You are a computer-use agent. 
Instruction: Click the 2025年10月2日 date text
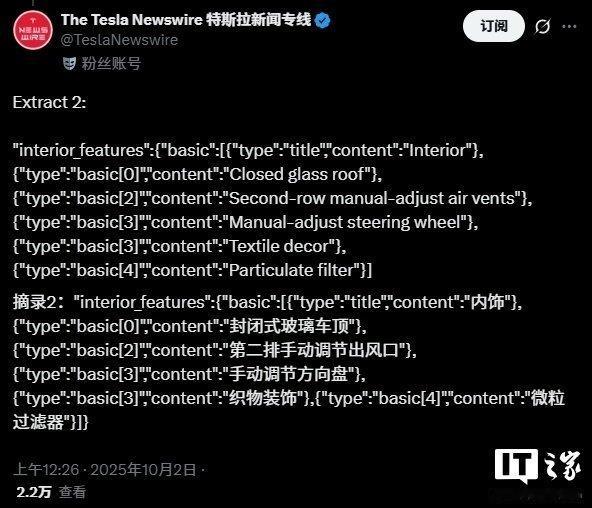tap(143, 470)
